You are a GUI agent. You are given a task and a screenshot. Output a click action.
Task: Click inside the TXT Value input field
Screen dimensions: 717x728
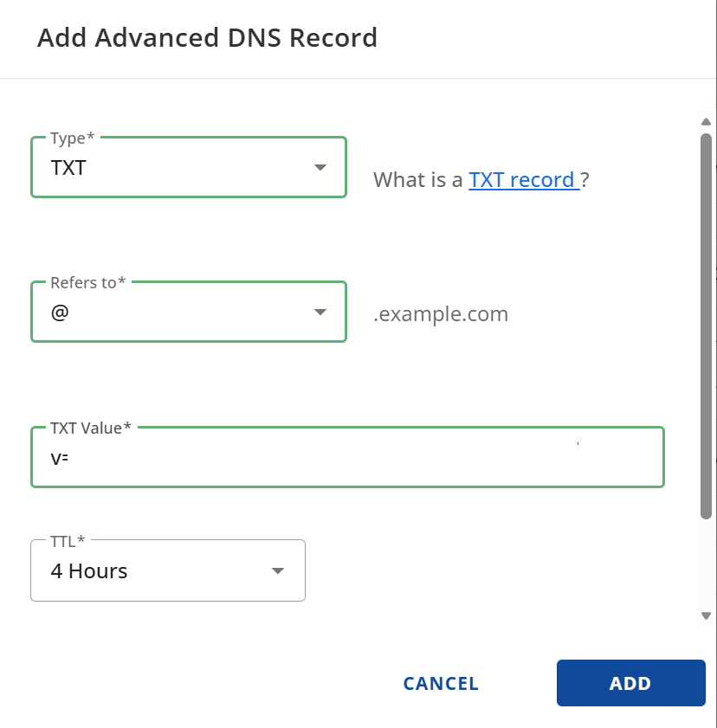(346, 457)
